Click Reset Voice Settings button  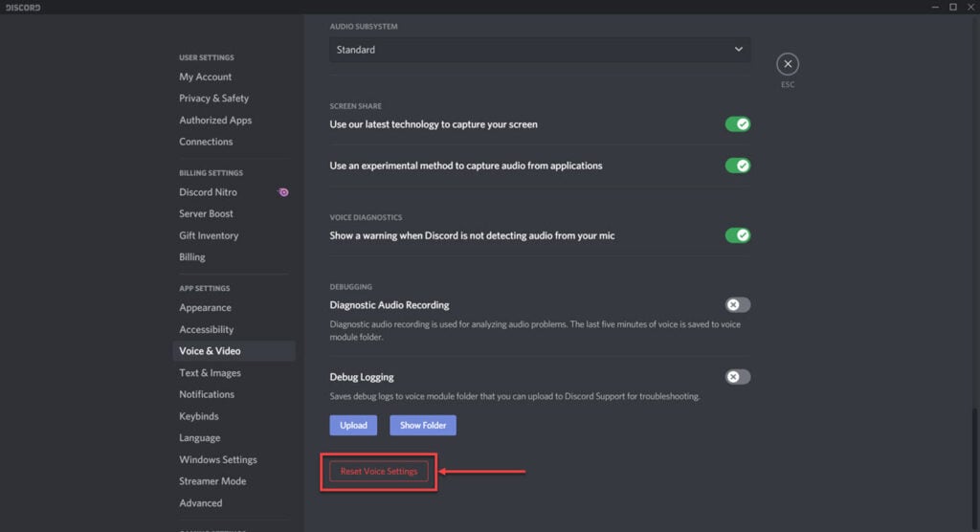379,472
